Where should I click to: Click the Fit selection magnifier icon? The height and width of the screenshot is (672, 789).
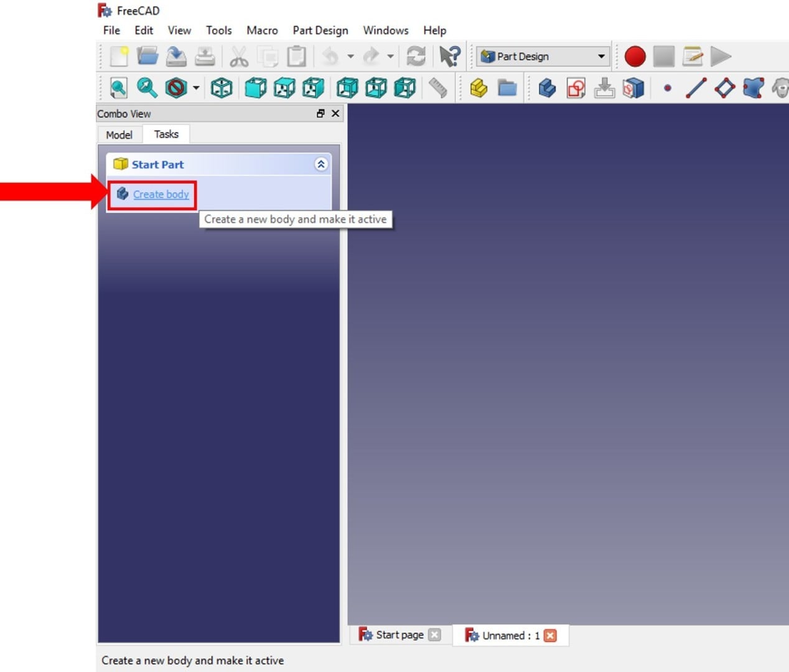147,88
